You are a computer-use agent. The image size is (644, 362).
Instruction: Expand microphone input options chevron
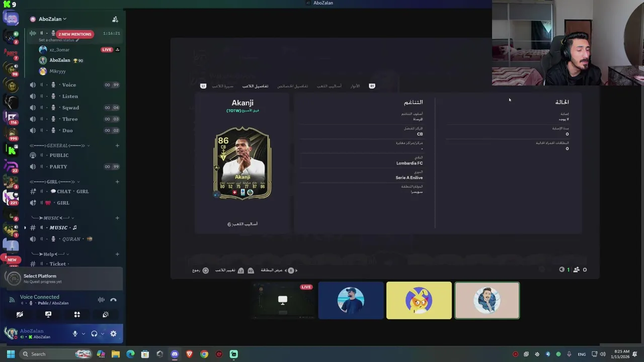tap(83, 333)
